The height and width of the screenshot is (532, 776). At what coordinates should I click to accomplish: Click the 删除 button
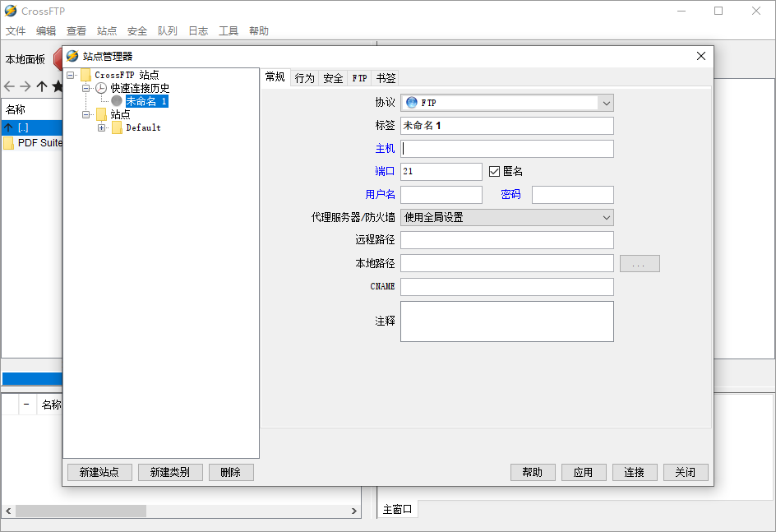point(231,472)
